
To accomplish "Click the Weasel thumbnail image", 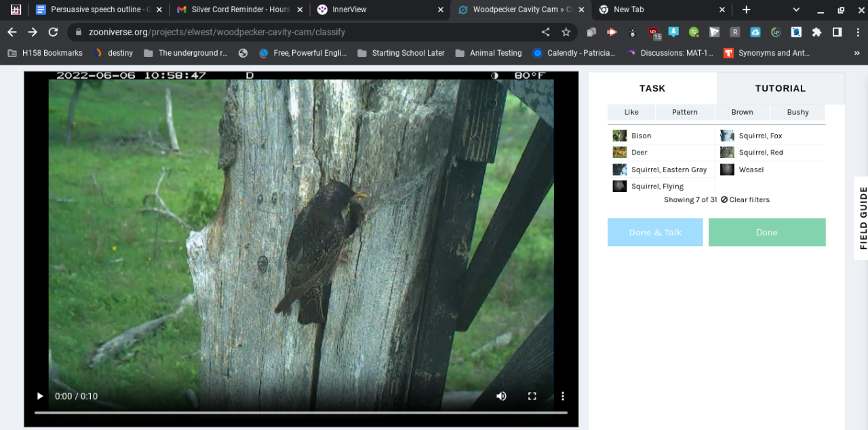I will (x=727, y=170).
